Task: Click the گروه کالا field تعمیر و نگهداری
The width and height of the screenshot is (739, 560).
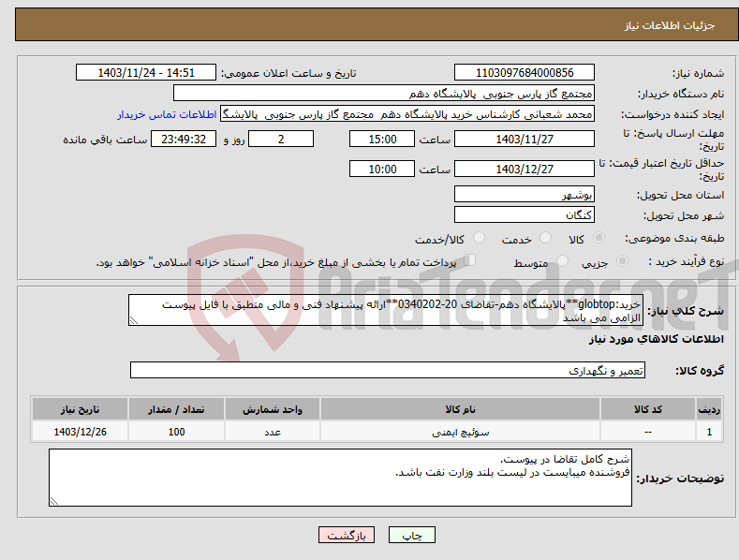Action: click(388, 370)
